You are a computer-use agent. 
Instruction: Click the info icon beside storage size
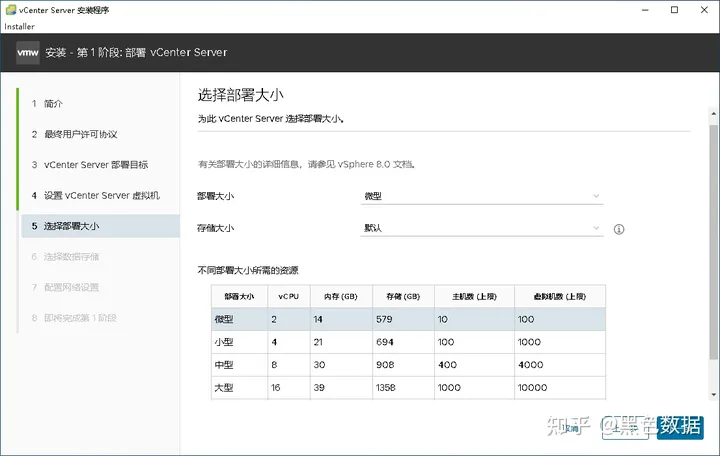(x=619, y=229)
